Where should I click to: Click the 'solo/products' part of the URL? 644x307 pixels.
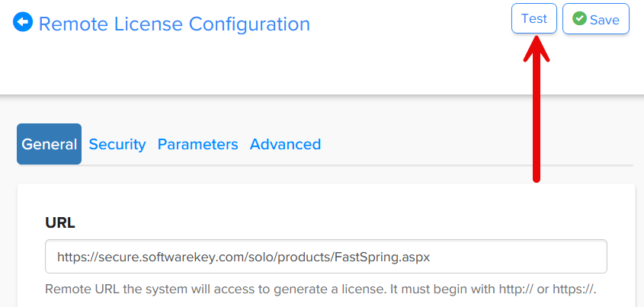click(x=293, y=257)
